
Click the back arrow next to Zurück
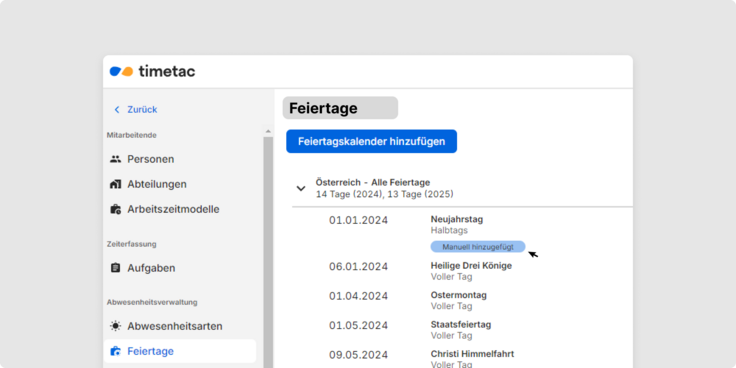coord(117,109)
